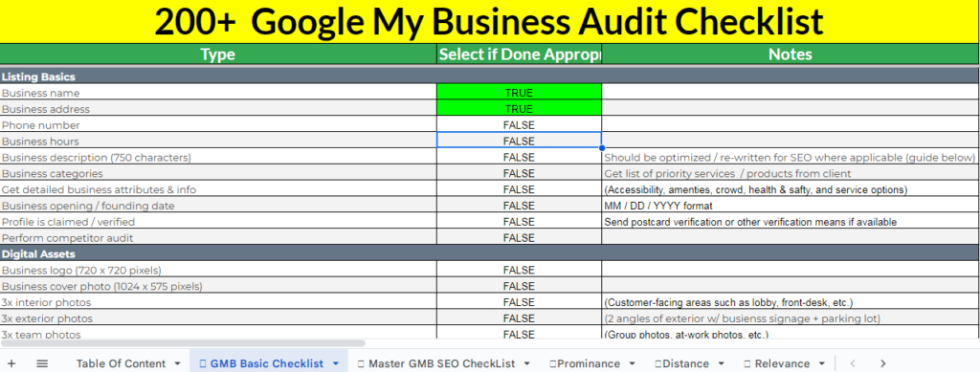Open Relevance tab dropdown arrow
Screen dimensions: 980x372
tap(821, 364)
